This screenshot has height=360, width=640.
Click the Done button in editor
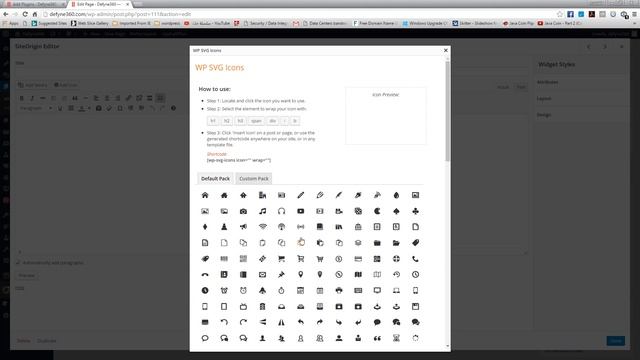(616, 340)
